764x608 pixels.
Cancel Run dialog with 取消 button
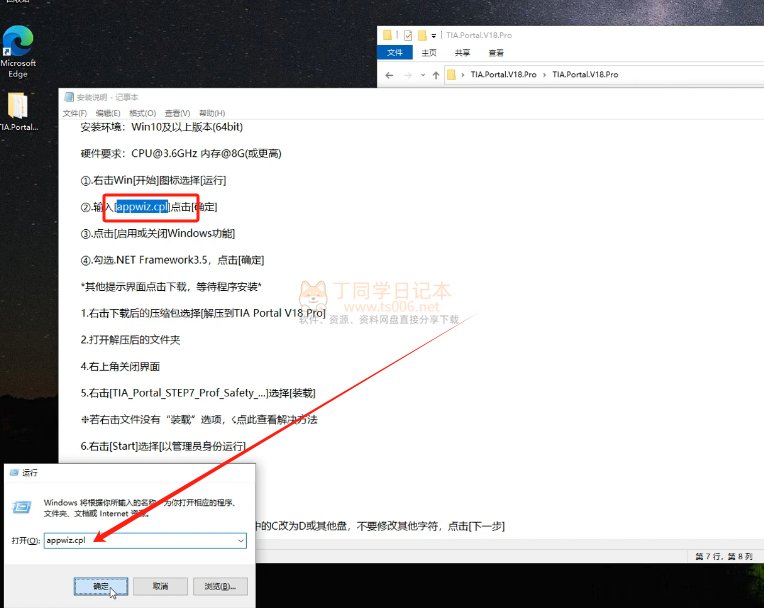point(160,586)
